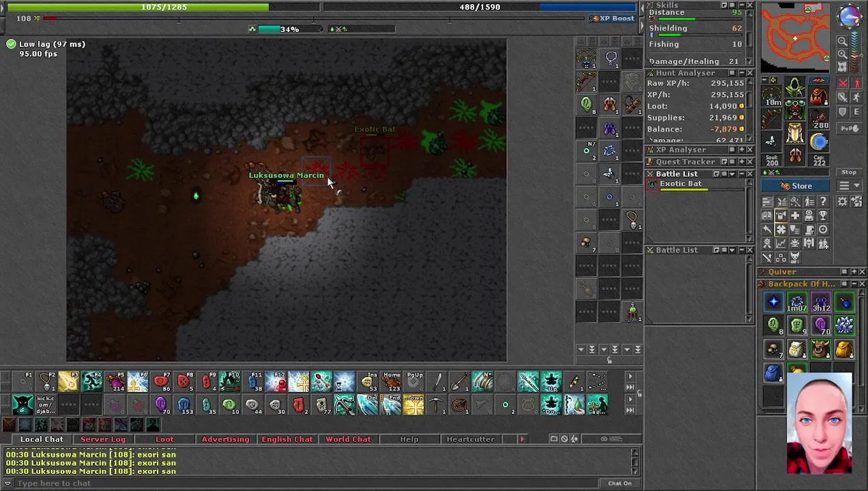Open second Battle List filter dropdown arrow

coord(732,250)
